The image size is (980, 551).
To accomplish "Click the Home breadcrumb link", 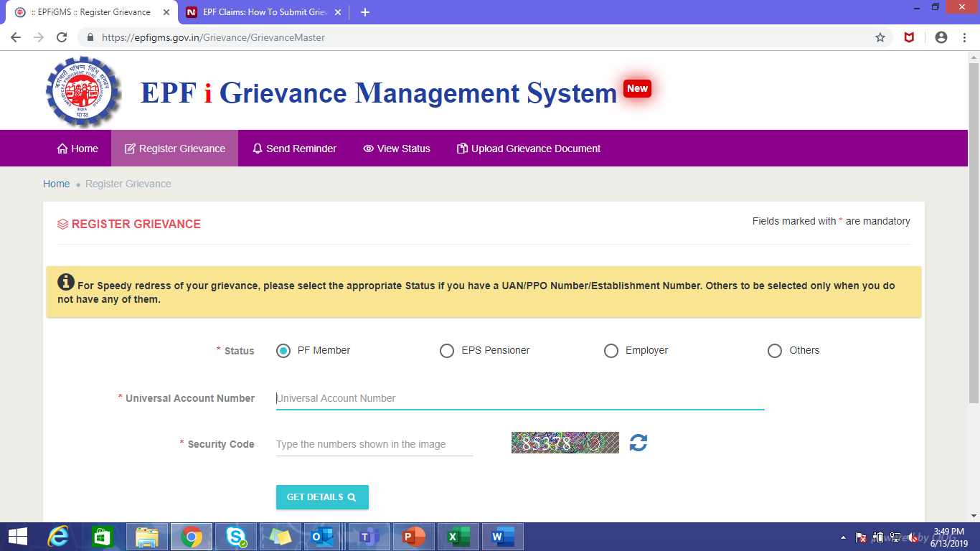I will tap(57, 184).
